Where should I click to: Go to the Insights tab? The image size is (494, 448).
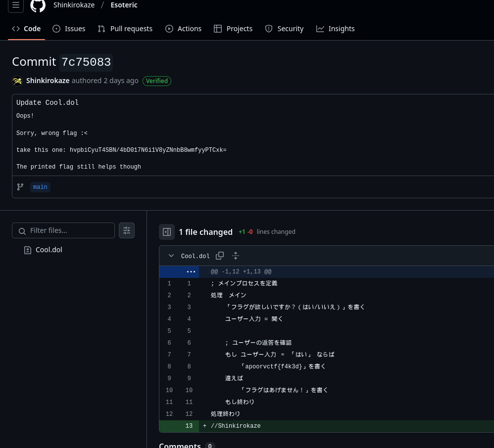336,29
